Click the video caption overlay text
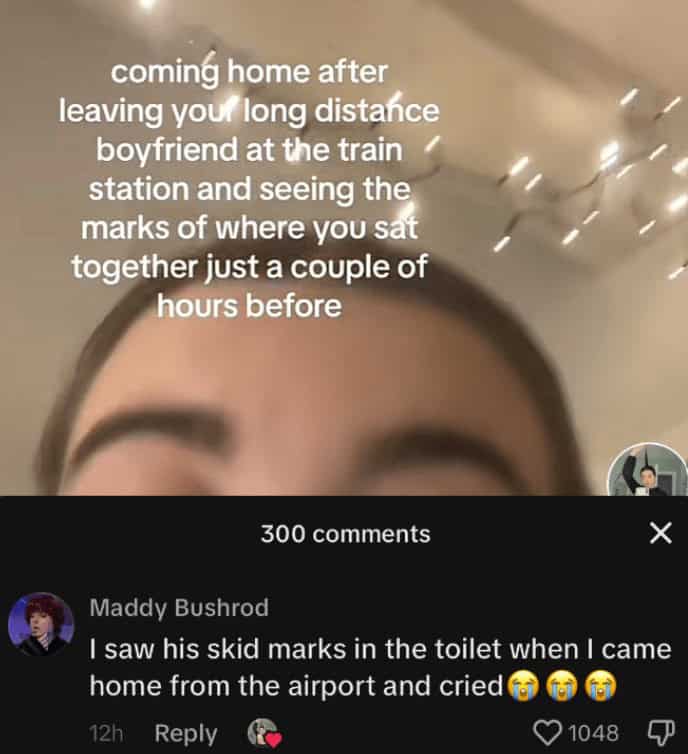This screenshot has width=688, height=754. point(249,188)
